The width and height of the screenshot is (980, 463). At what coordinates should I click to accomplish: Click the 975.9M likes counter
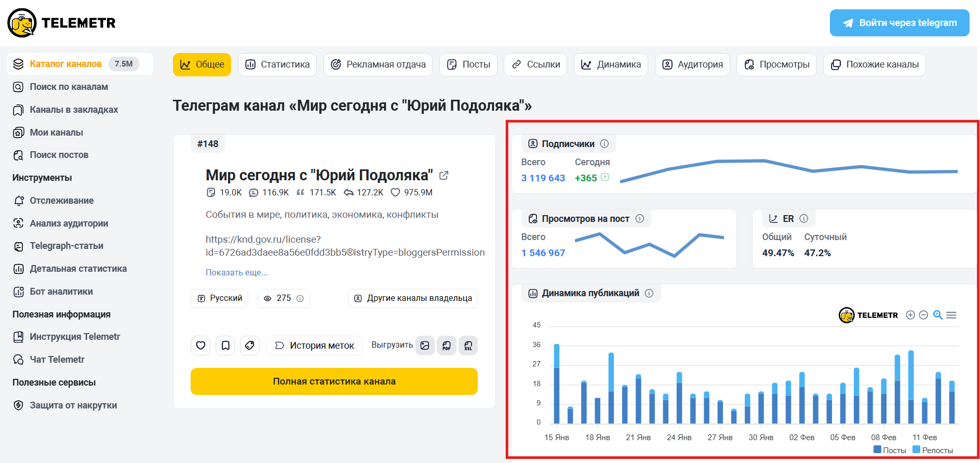412,192
